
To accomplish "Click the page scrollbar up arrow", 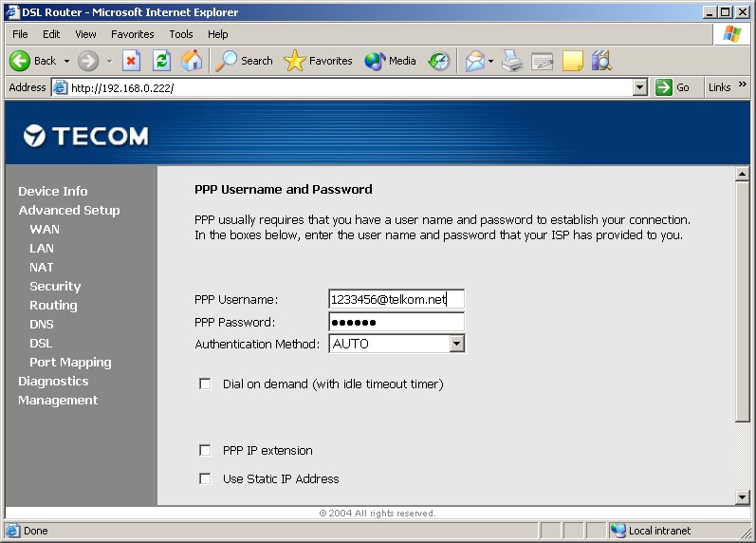I will click(743, 174).
